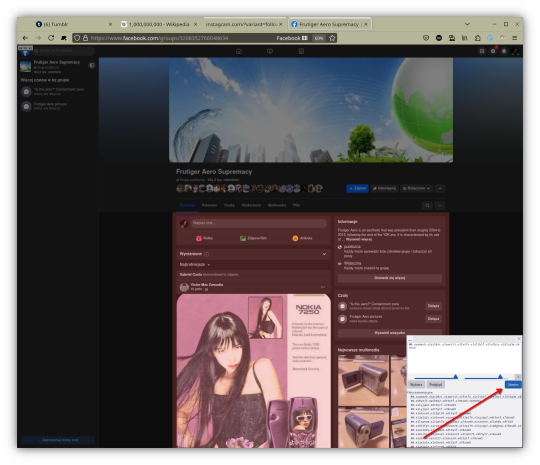This screenshot has width=540, height=465.
Task: Open Firefox hamburger application menu
Action: tap(515, 38)
